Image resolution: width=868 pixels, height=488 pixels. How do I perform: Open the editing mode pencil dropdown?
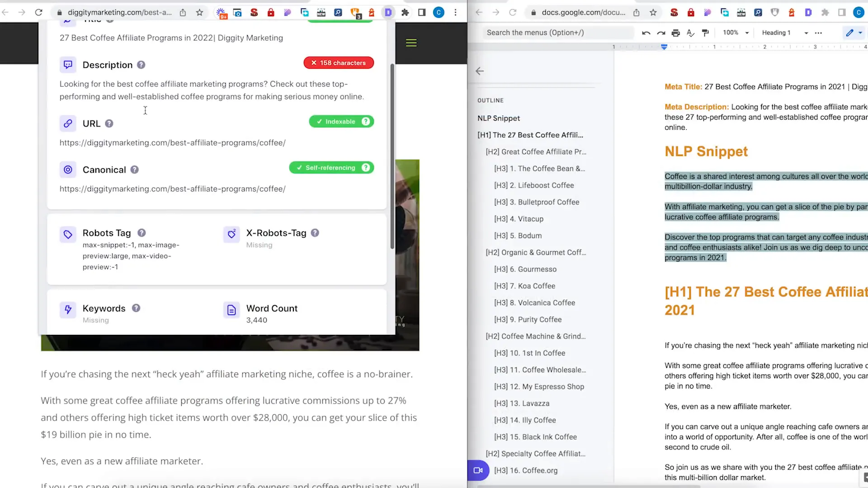854,33
